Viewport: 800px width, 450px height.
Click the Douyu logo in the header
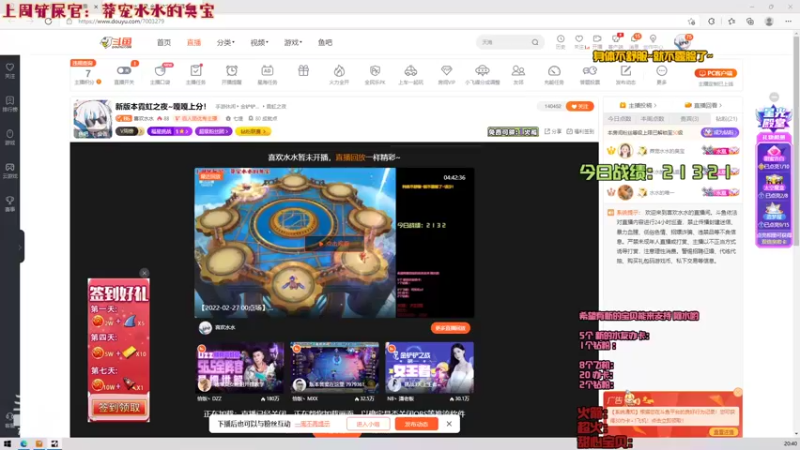tap(116, 42)
